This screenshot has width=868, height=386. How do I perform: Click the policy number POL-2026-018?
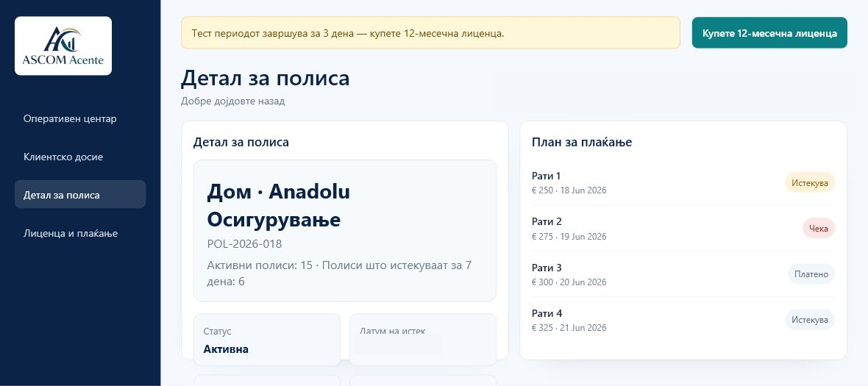coord(245,244)
